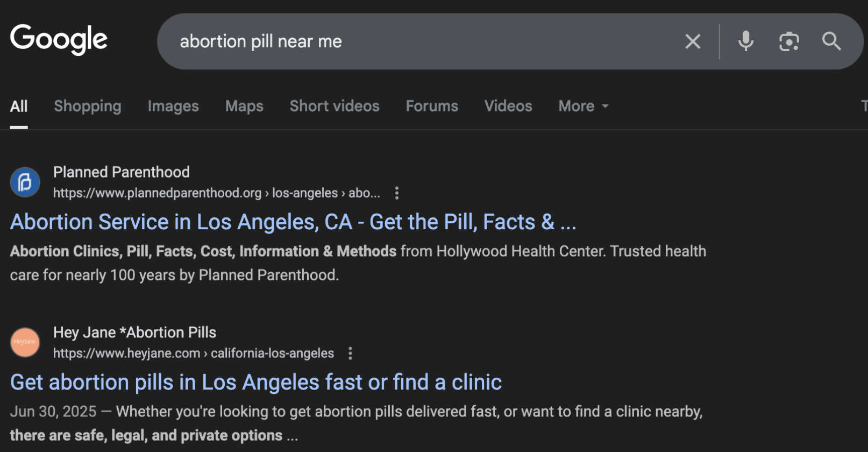Viewport: 868px width, 452px height.
Task: Select the All results tab
Action: [x=19, y=106]
